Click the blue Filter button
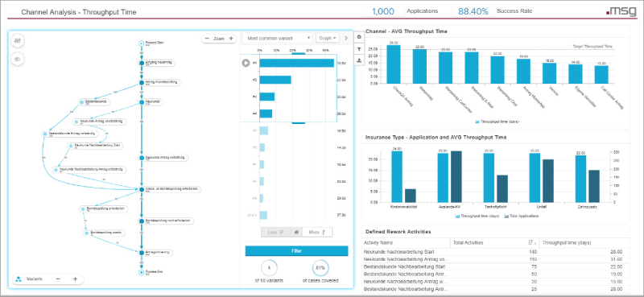 (x=296, y=251)
